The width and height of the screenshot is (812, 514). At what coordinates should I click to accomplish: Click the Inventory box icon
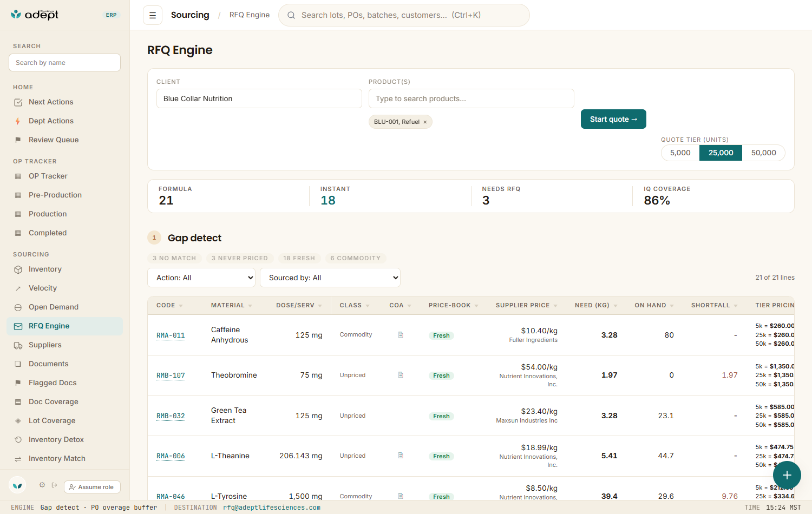(18, 269)
